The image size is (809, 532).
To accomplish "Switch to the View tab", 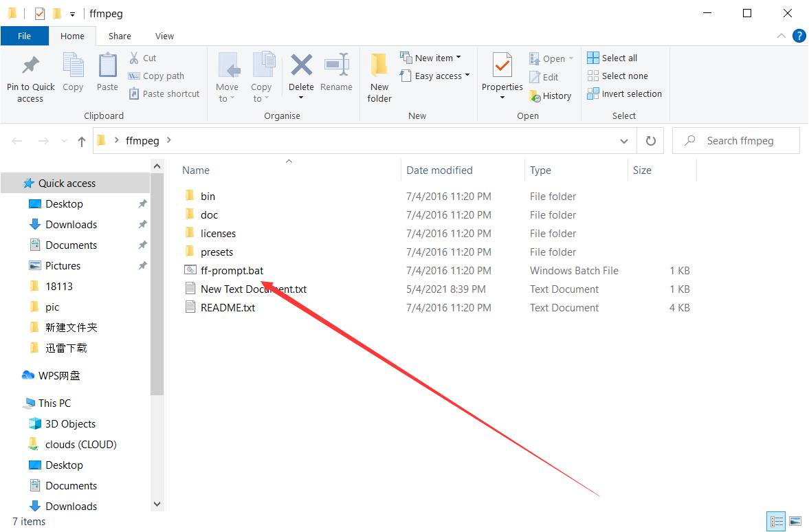I will tap(164, 36).
